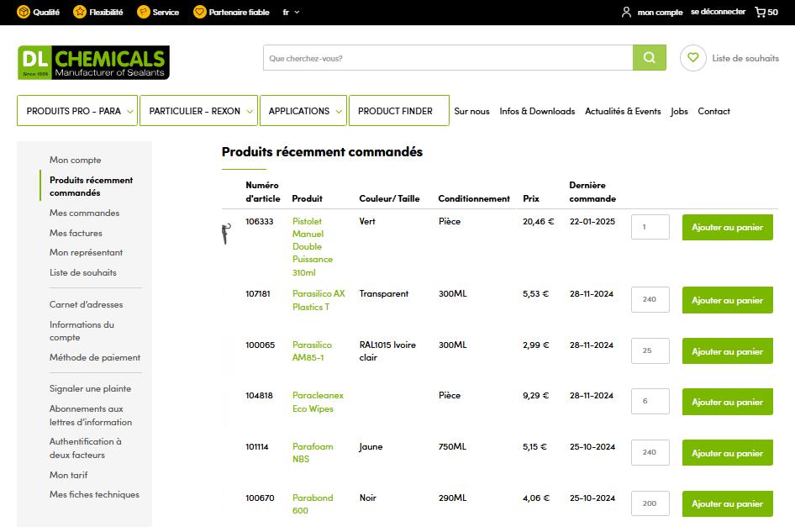
Task: Open Abonnements aux lettres d'information
Action: [90, 415]
